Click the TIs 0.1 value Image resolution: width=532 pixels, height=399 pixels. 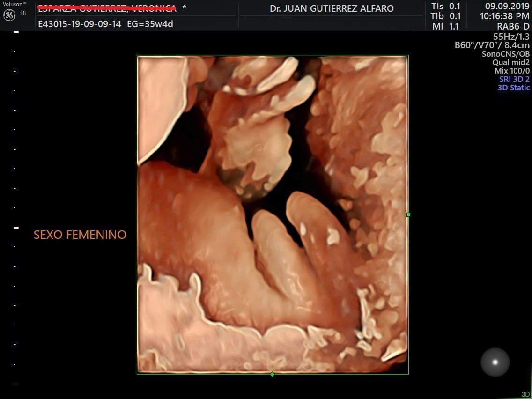(446, 6)
